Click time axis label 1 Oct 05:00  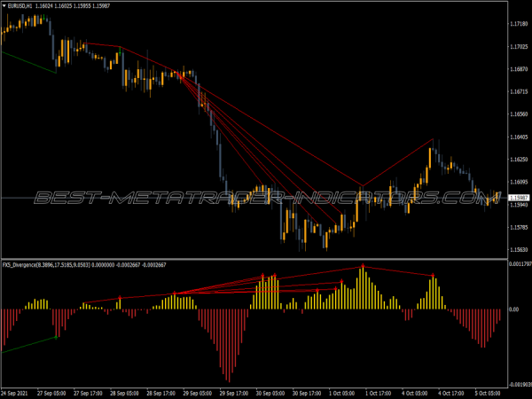[x=342, y=394]
